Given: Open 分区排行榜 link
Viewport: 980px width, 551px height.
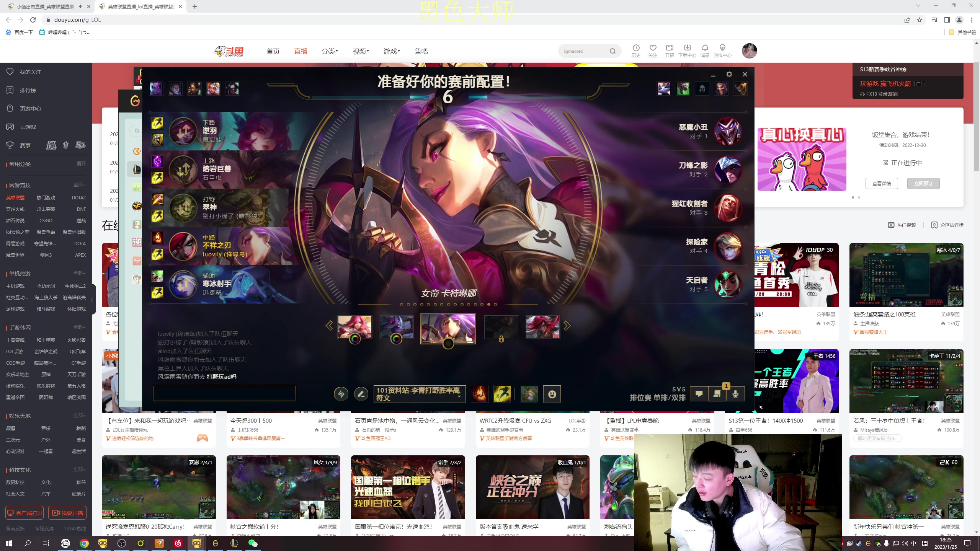Looking at the screenshot, I should tap(947, 225).
